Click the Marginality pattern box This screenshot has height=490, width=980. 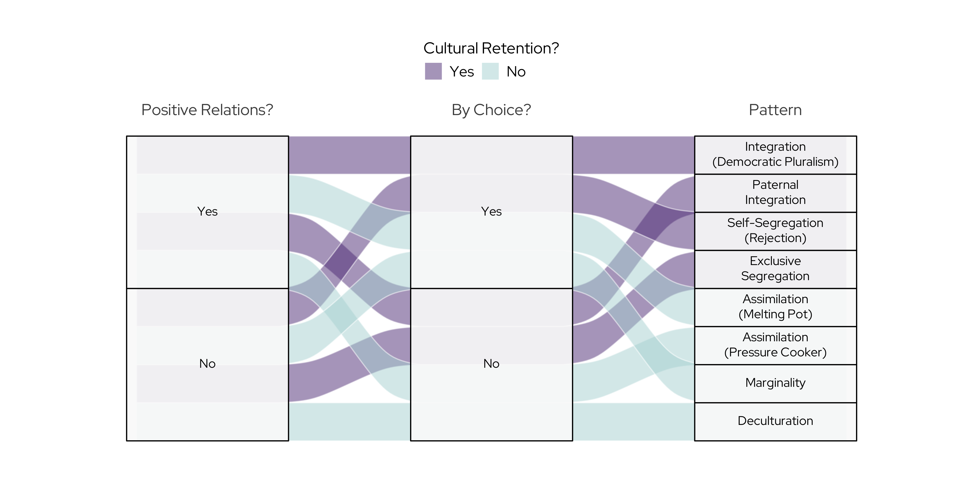(x=775, y=383)
